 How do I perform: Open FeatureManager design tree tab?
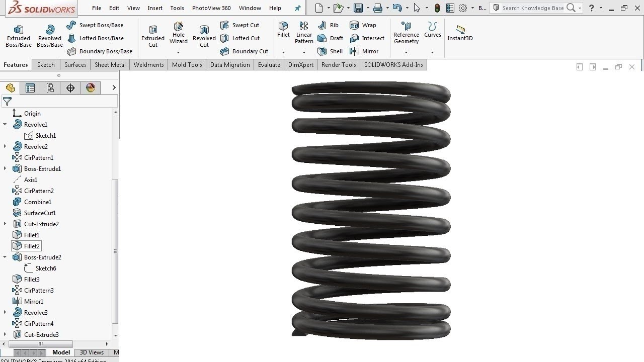10,88
